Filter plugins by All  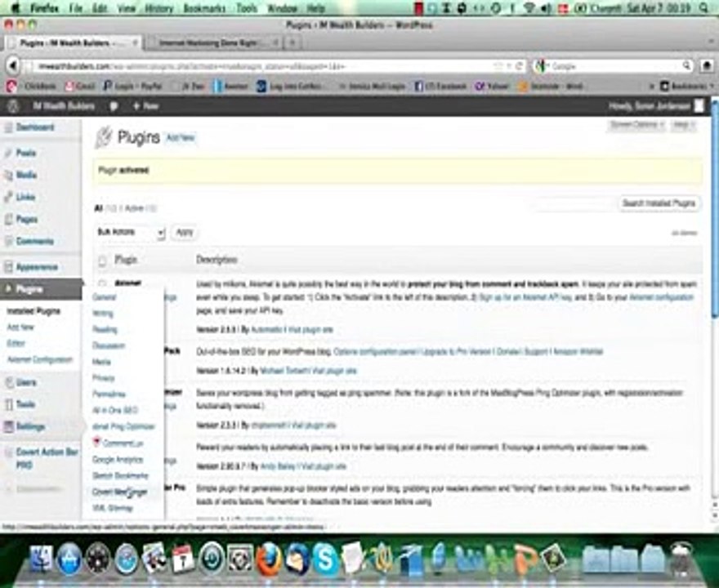coord(98,208)
